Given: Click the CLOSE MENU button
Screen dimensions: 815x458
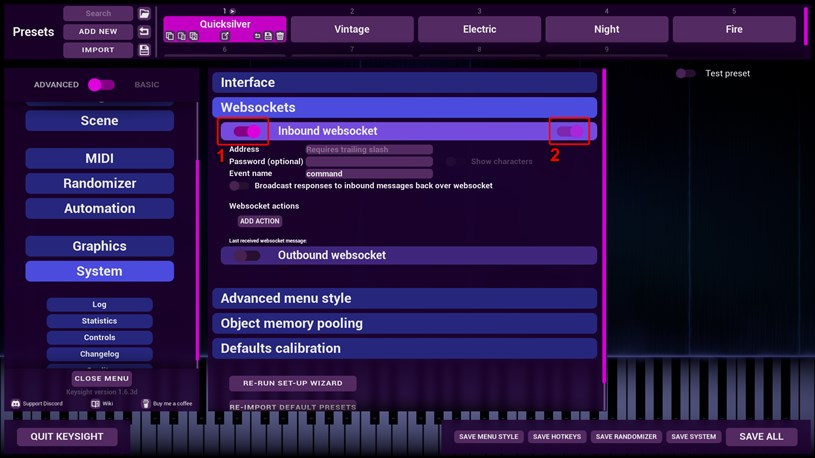Looking at the screenshot, I should 101,378.
